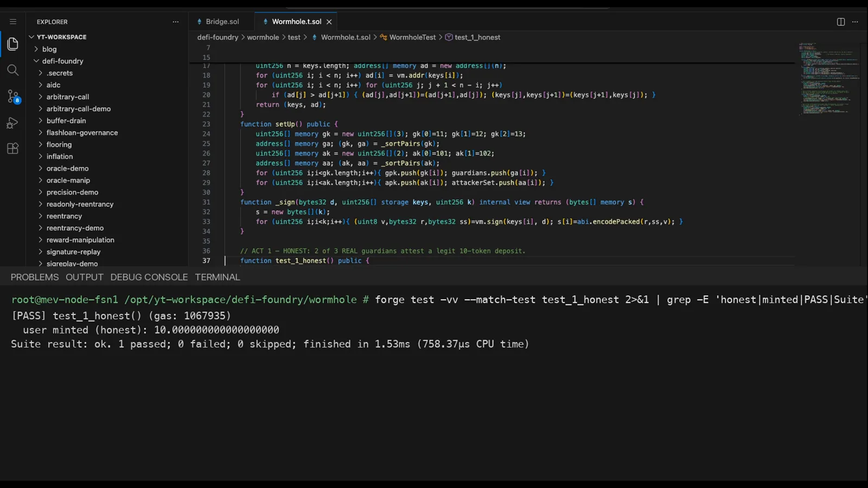
Task: Click the ACT 1 HONEST comment line
Action: pyautogui.click(x=382, y=251)
